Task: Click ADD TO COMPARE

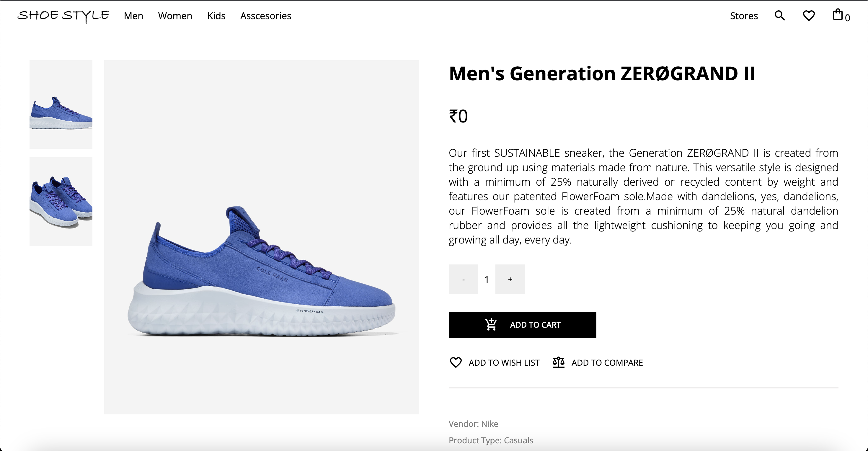Action: (606, 362)
